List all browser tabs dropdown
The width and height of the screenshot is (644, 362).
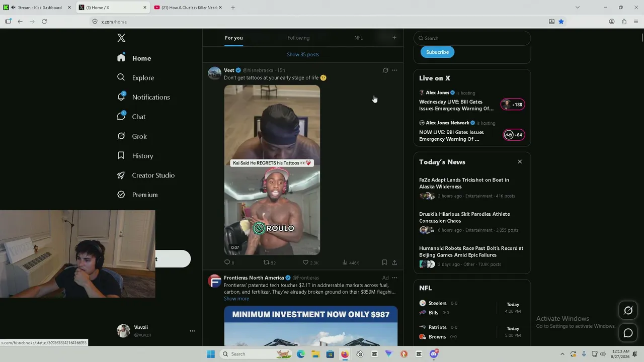coord(577,8)
